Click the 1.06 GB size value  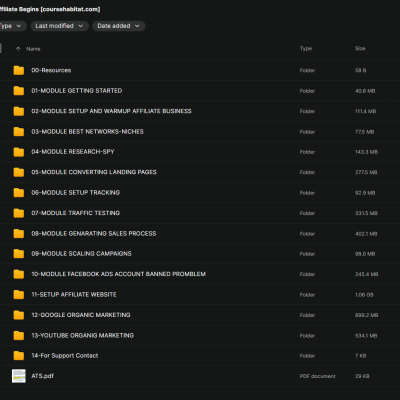coord(364,295)
